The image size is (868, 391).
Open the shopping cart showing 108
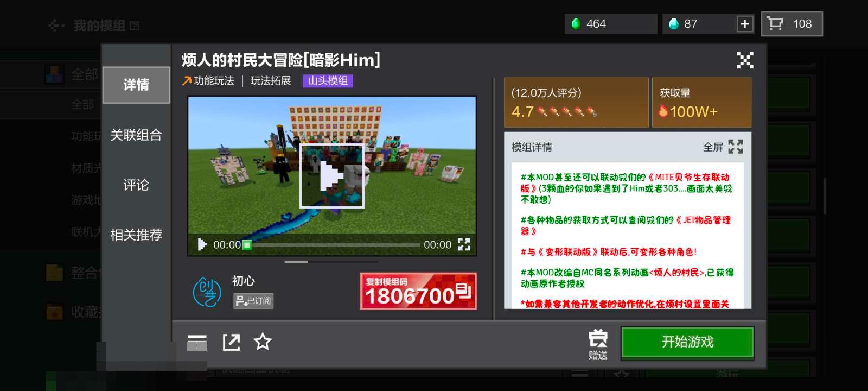[792, 24]
